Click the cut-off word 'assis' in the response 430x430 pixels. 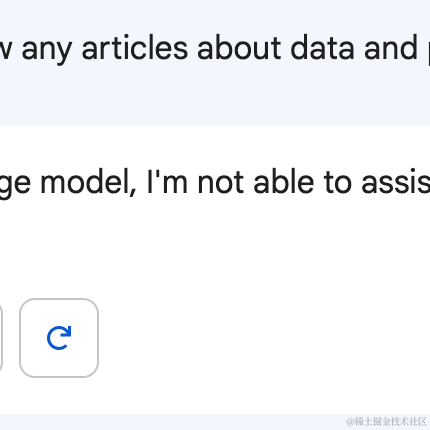(396, 183)
